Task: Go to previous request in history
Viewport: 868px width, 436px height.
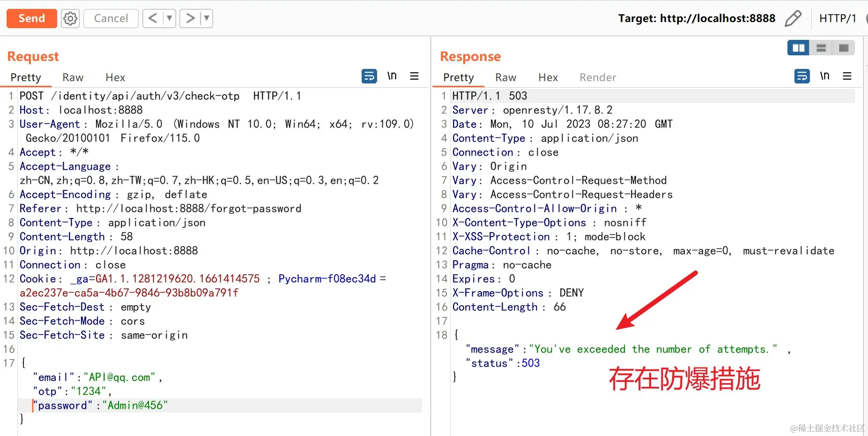Action: 153,18
